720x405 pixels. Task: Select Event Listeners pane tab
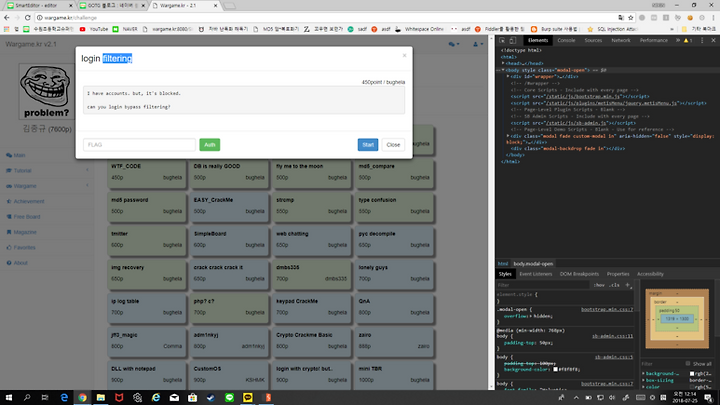[535, 274]
